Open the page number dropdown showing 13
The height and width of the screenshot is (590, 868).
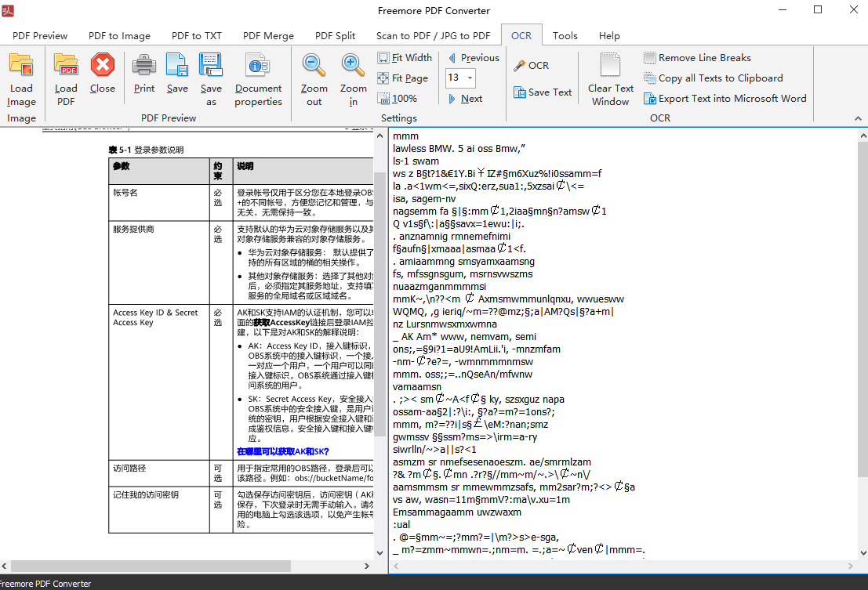[470, 78]
